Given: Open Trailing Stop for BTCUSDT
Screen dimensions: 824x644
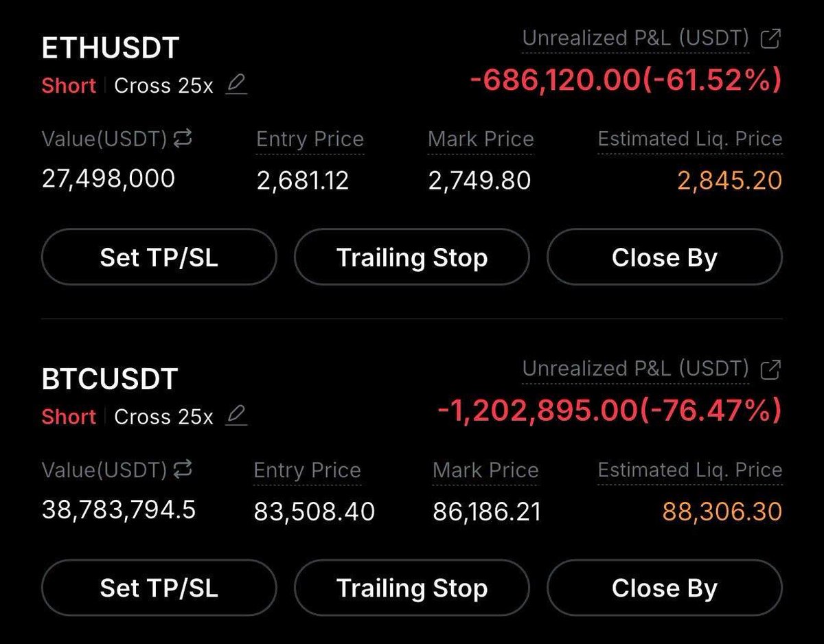Looking at the screenshot, I should [412, 588].
